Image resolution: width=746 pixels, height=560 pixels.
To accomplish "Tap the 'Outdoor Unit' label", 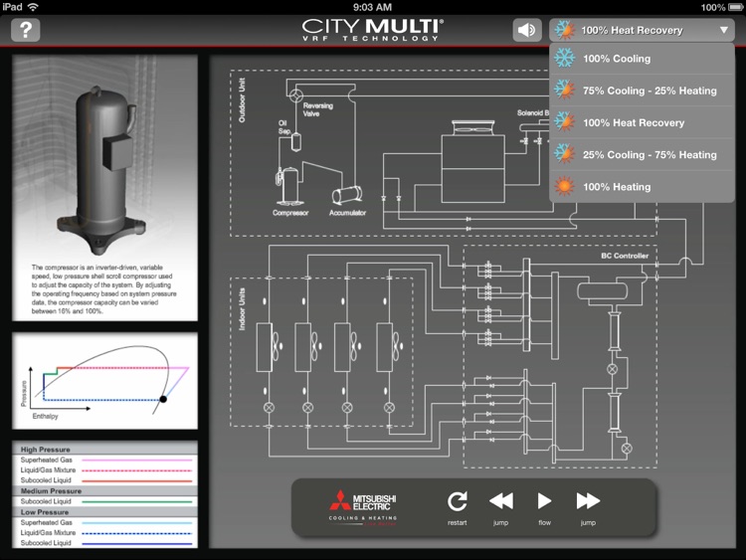I will click(242, 100).
